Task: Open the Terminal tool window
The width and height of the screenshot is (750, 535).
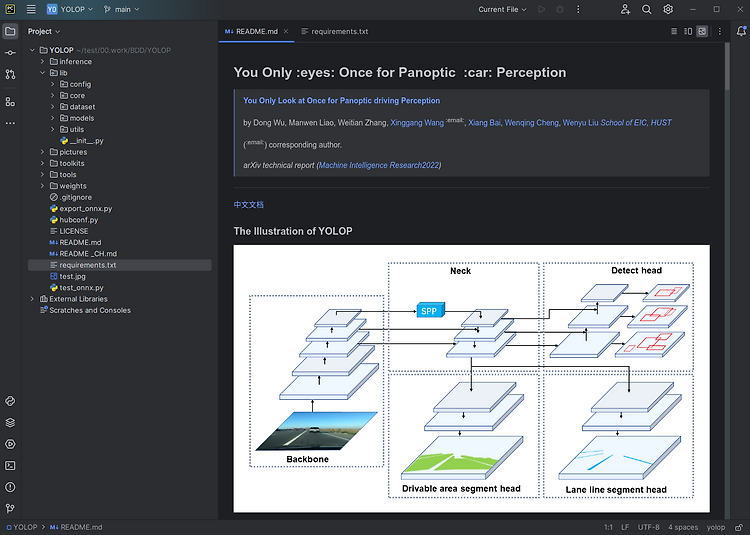Action: click(10, 466)
